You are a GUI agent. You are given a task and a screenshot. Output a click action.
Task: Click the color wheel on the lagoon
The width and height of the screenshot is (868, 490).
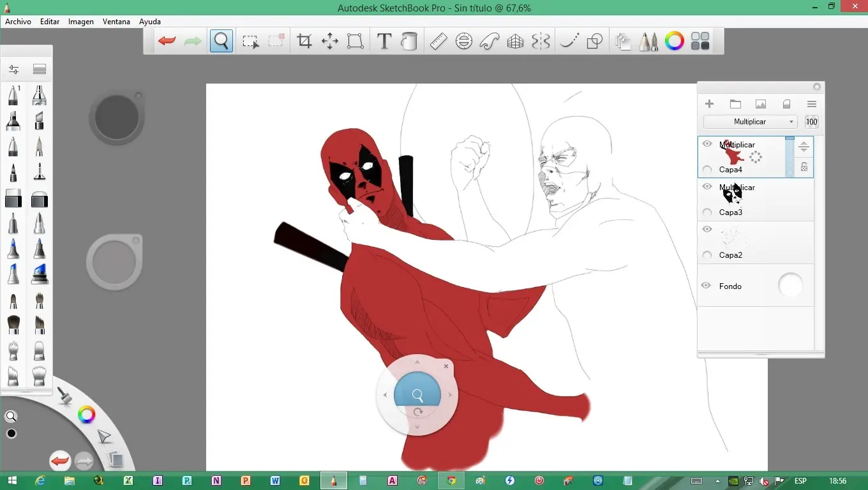[86, 415]
